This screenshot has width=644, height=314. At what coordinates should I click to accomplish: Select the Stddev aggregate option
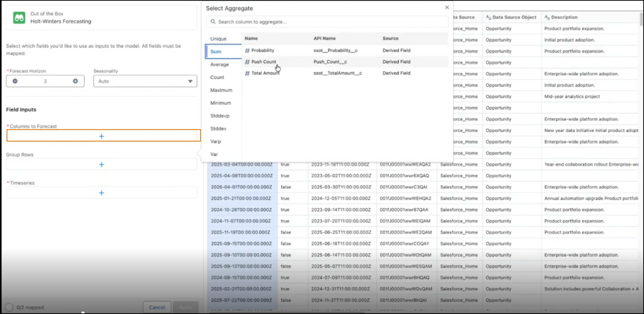pos(218,129)
